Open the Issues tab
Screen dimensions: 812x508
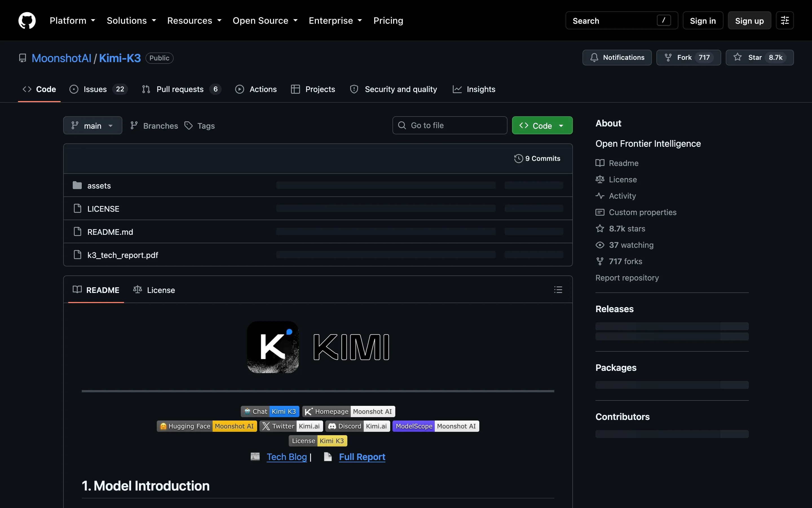tap(98, 89)
